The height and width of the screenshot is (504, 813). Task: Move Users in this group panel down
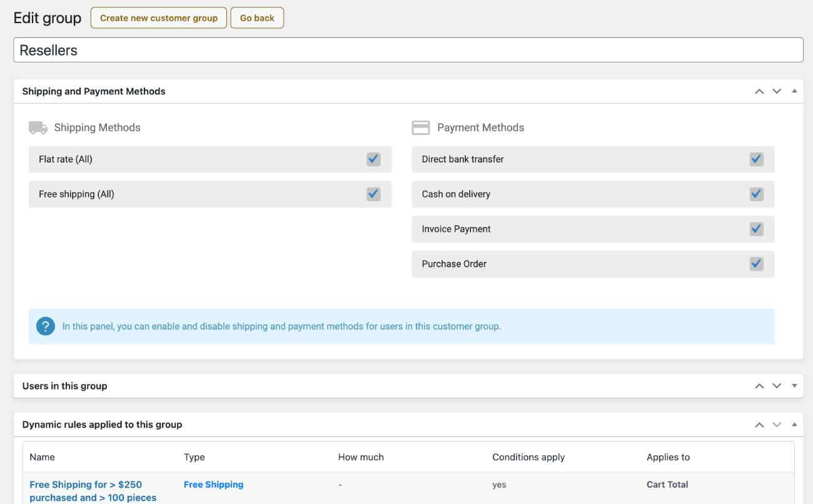pos(777,386)
